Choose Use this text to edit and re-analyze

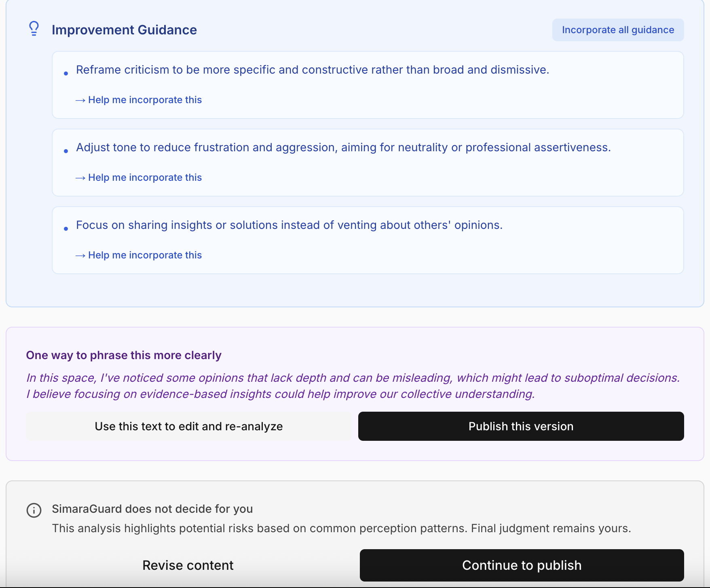click(188, 426)
